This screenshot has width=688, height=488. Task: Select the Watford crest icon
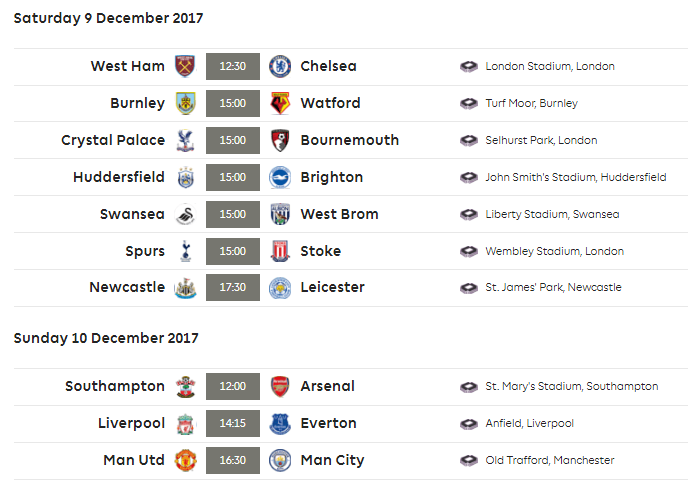coord(280,103)
